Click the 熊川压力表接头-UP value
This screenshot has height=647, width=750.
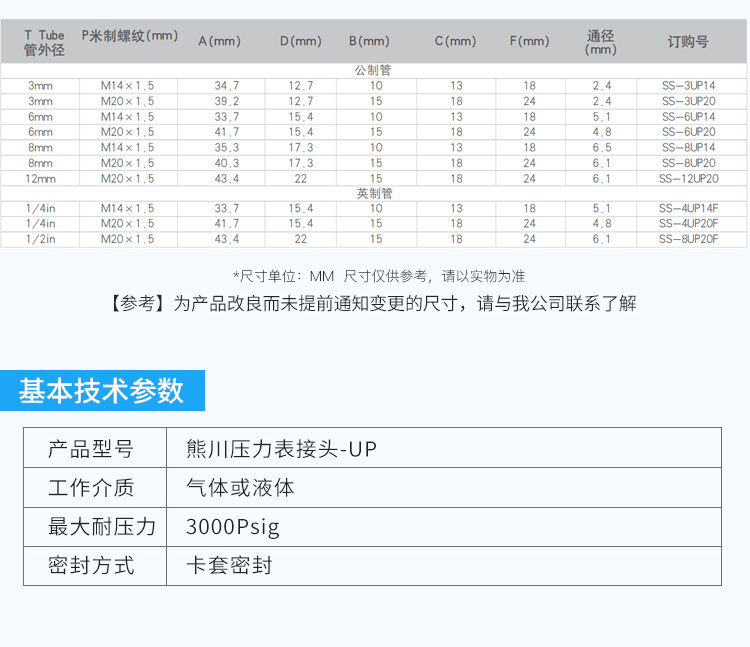(x=281, y=449)
